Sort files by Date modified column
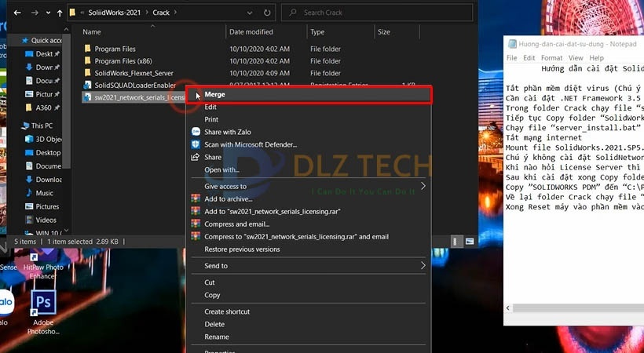 251,32
